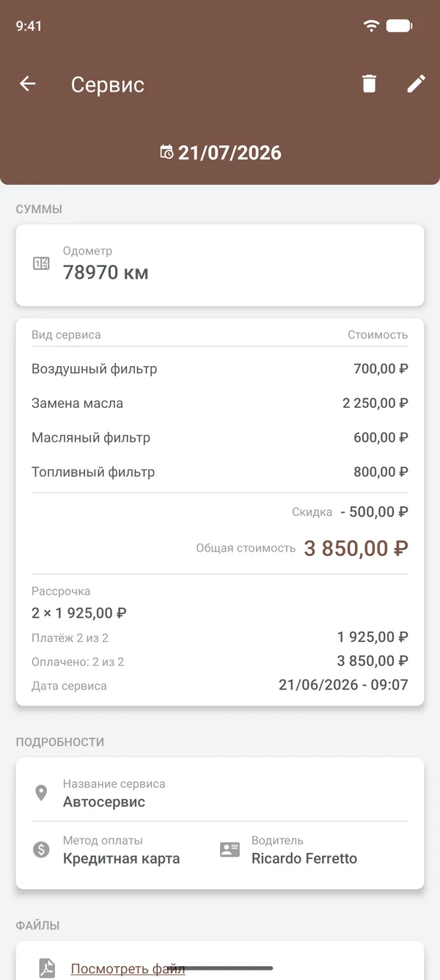Tap the Кредитная карта payment method
440x980 pixels.
(x=121, y=858)
